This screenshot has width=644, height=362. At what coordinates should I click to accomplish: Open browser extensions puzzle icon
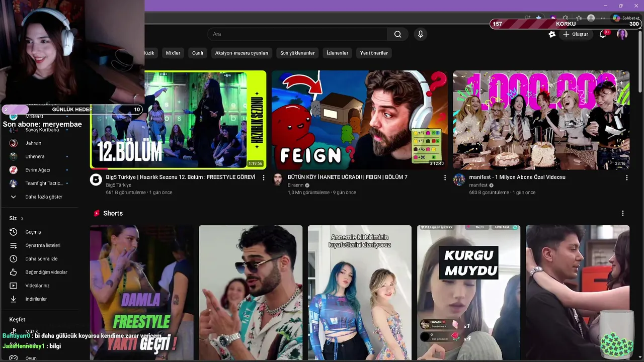(565, 18)
